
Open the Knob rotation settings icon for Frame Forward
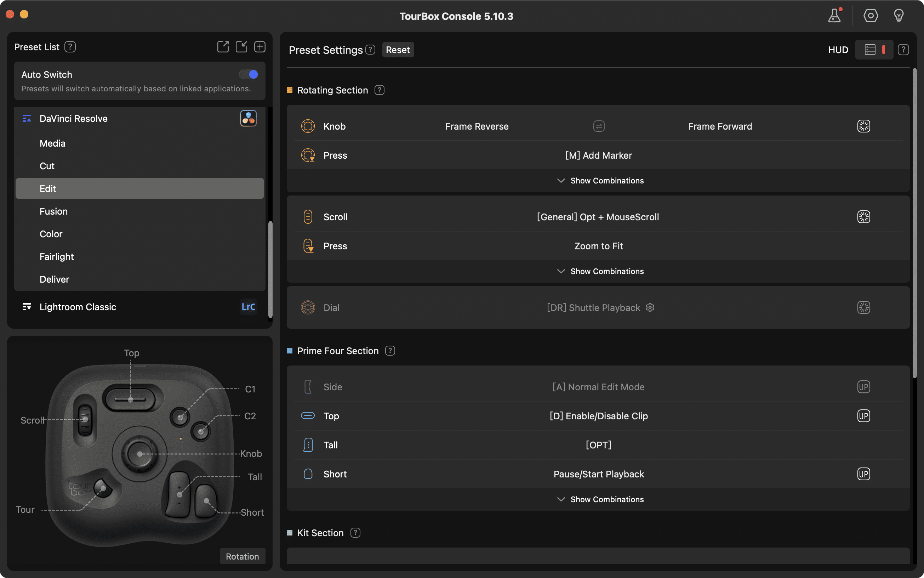click(863, 126)
